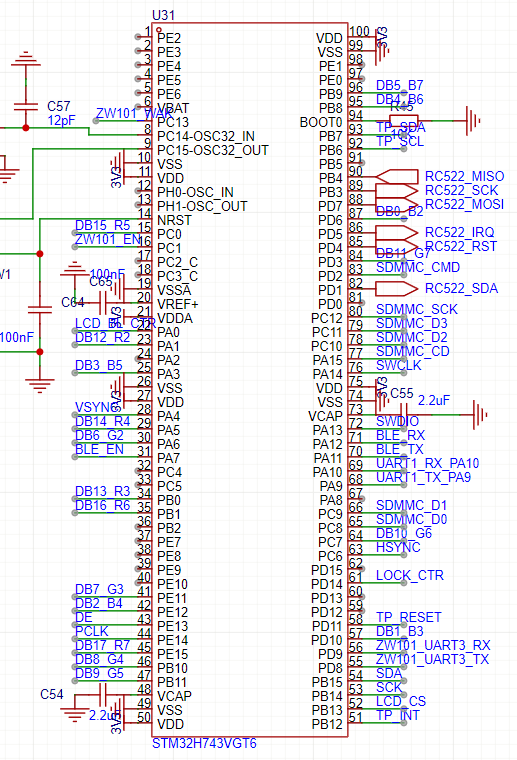Select the DB5_B7 net label
The height and width of the screenshot is (760, 517).
click(x=400, y=85)
